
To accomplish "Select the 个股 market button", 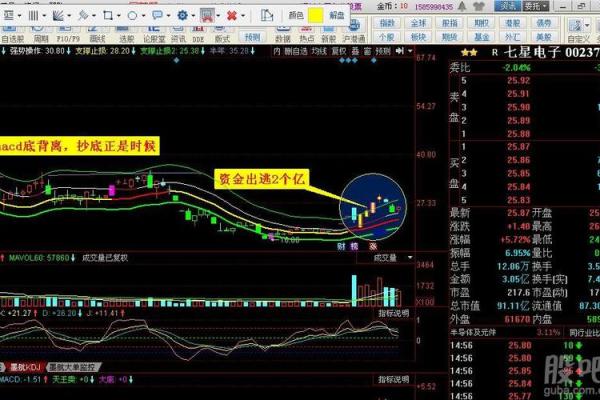I will (x=387, y=37).
